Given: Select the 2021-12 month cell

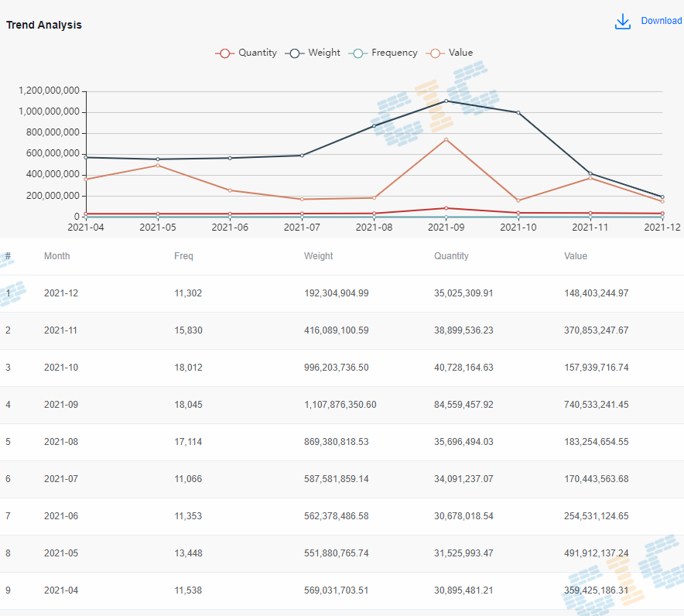Looking at the screenshot, I should click(x=61, y=293).
